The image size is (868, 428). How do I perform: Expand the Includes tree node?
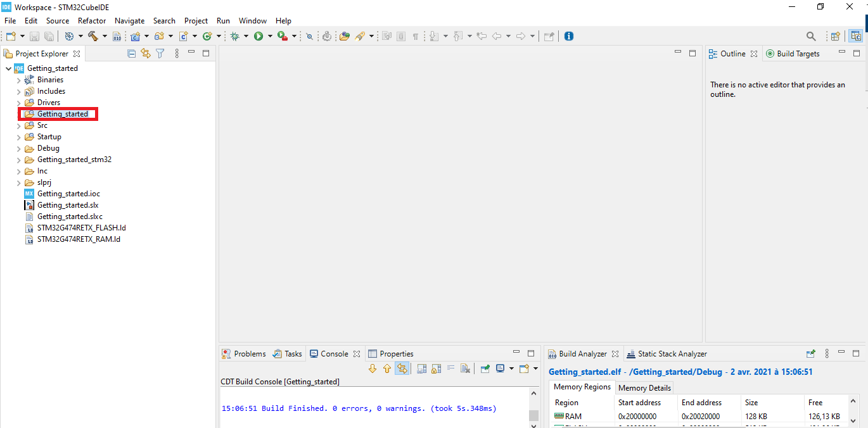[18, 92]
